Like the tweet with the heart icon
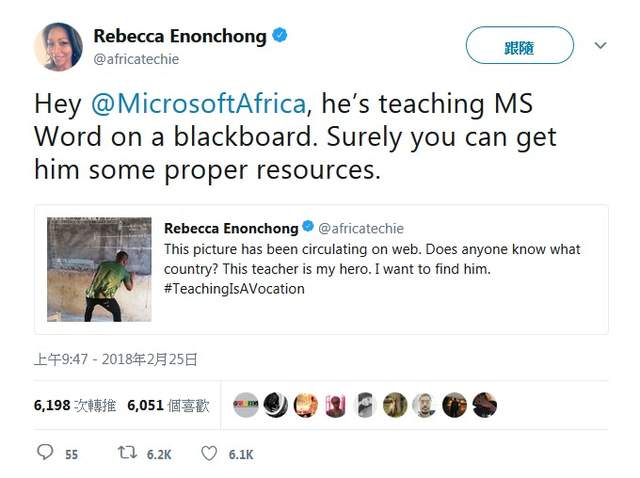Image resolution: width=640 pixels, height=478 pixels. click(x=209, y=453)
